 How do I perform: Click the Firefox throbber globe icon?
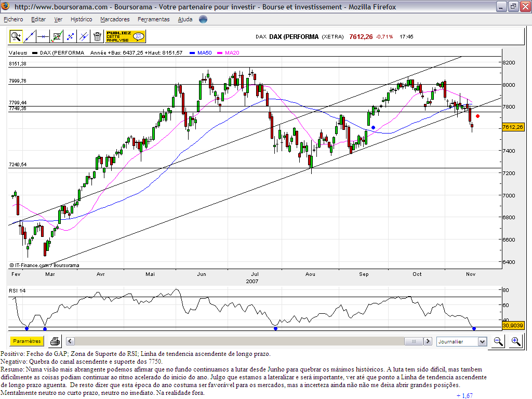[x=203, y=19]
